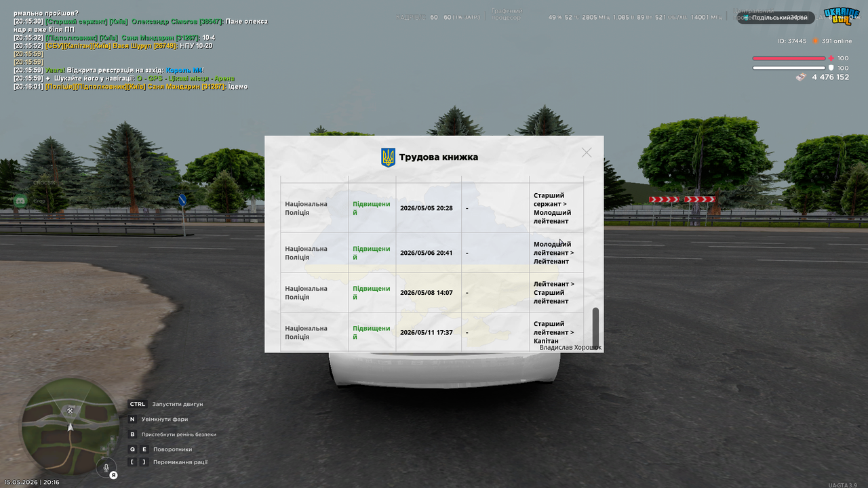The image size is (868, 488).
Task: Click Підвищений status in the 20:41 row
Action: pyautogui.click(x=372, y=253)
